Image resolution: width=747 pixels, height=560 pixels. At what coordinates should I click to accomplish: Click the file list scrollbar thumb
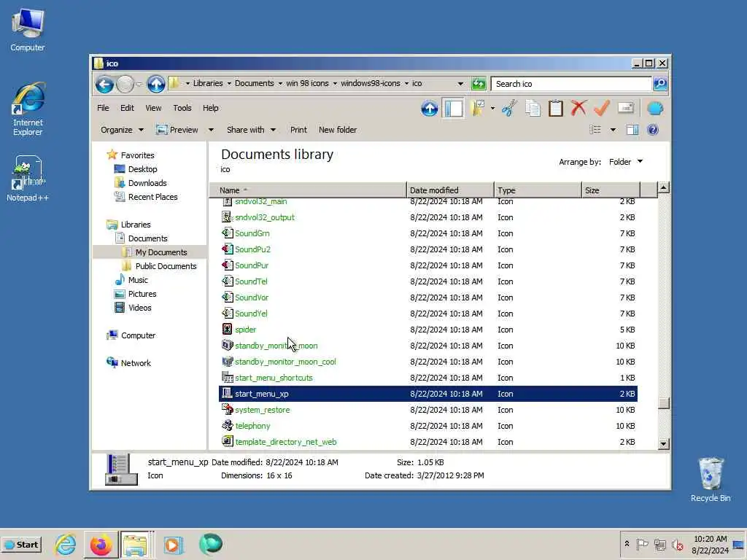click(663, 402)
